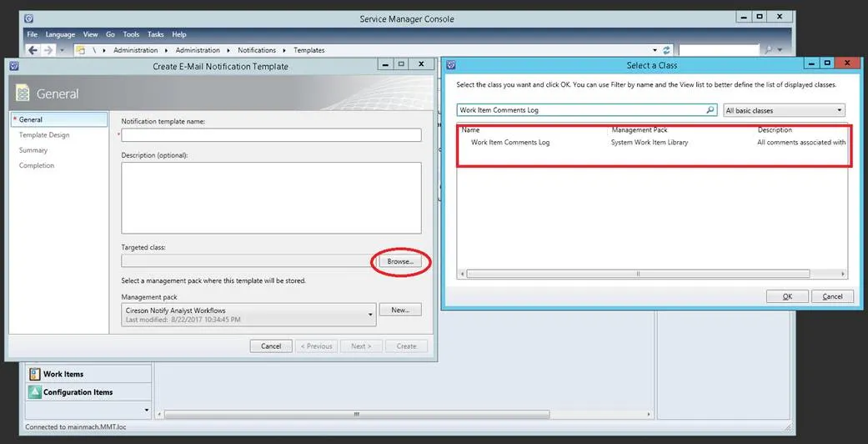Screen dimensions: 868x444
Task: Click Create E-Mail Notification Template window icon
Action: 14,66
